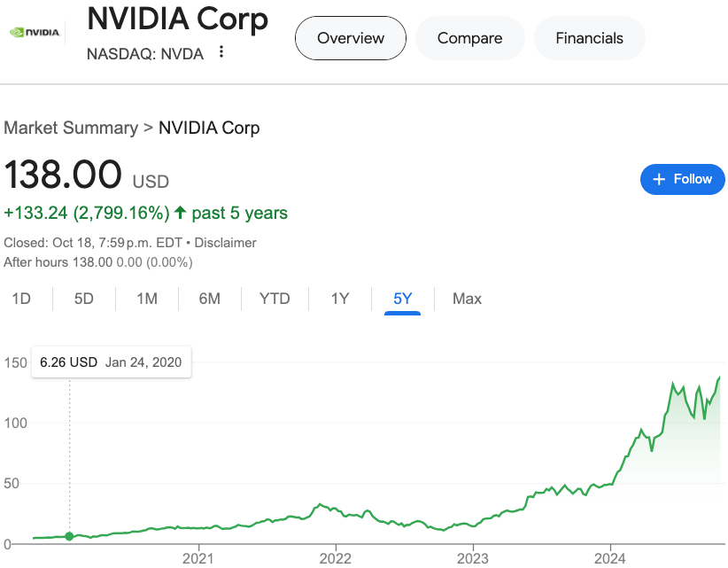
Task: Show the 1M chart range
Action: pyautogui.click(x=147, y=299)
